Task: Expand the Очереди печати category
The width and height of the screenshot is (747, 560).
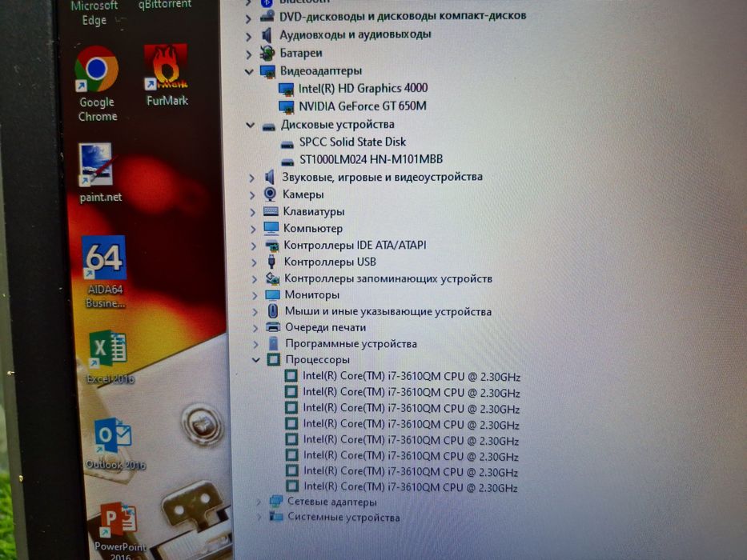Action: pyautogui.click(x=255, y=328)
